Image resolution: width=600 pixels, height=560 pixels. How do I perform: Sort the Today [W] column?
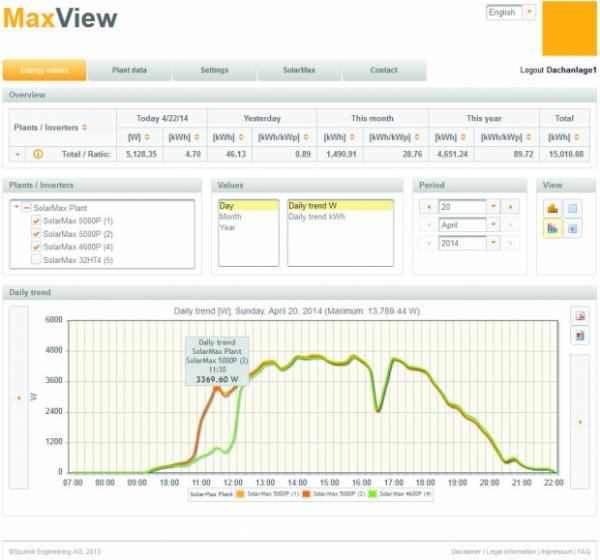[x=147, y=137]
